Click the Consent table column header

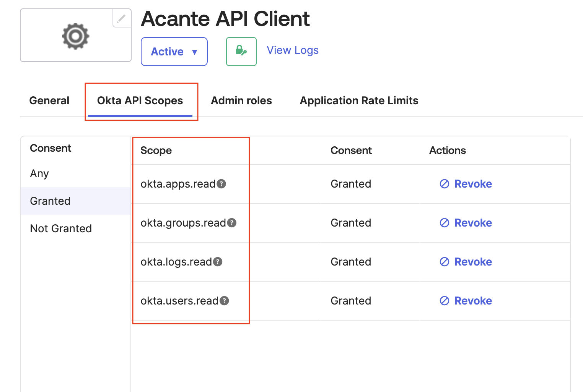(x=351, y=151)
